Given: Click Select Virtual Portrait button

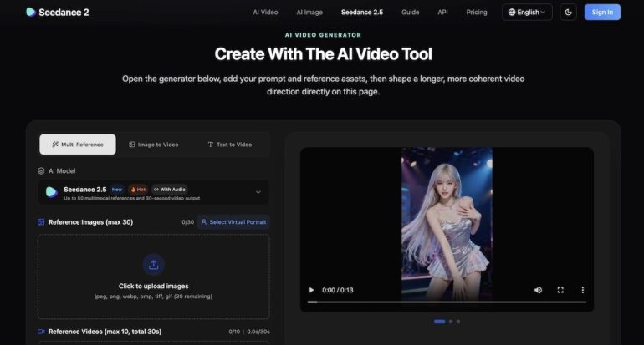Looking at the screenshot, I should [233, 222].
